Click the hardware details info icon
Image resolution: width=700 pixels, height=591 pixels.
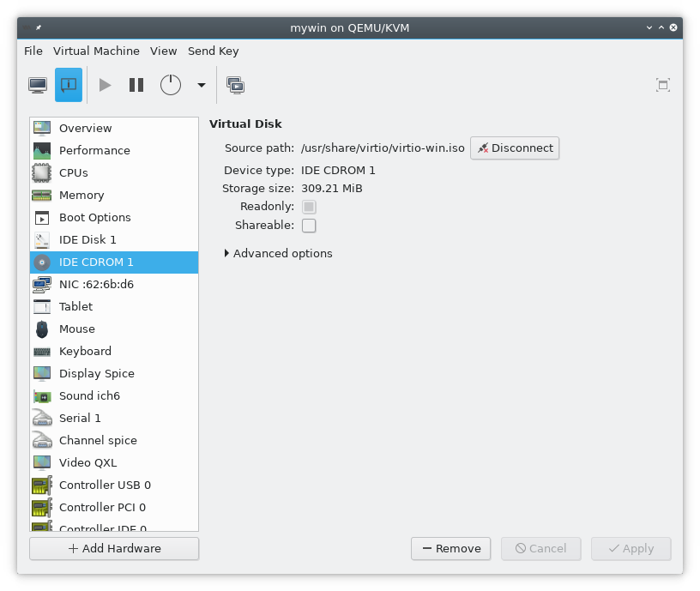(x=69, y=85)
